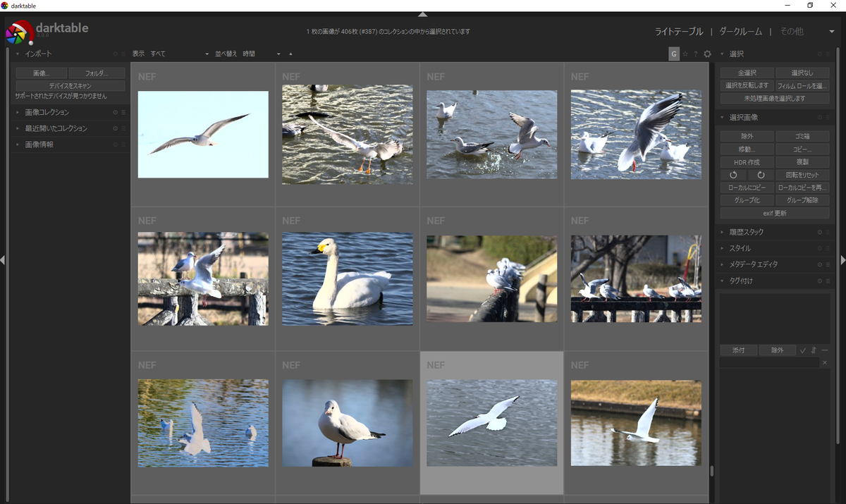Open presets menu of タグ付け module
The height and width of the screenshot is (504, 846).
point(828,281)
